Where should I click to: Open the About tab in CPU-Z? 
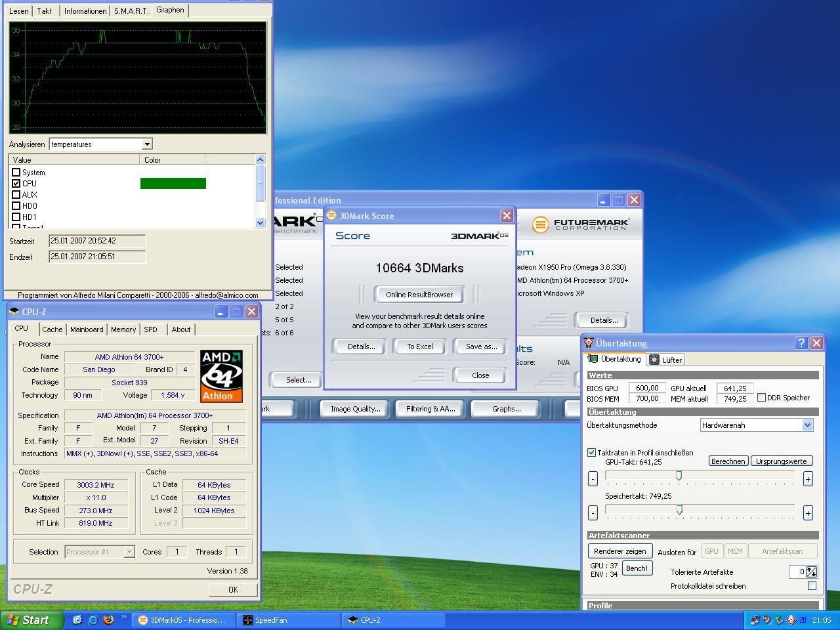coord(181,330)
